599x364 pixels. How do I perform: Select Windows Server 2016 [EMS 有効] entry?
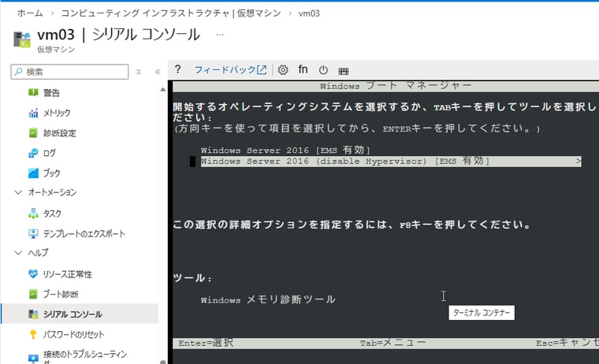[286, 150]
